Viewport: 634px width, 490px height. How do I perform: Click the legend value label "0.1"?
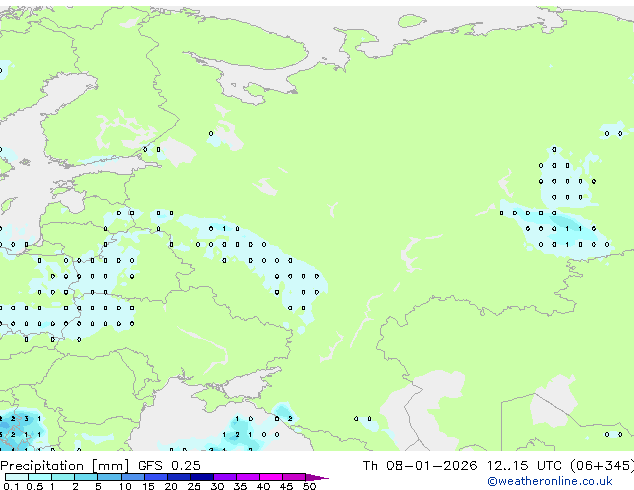coord(11,486)
